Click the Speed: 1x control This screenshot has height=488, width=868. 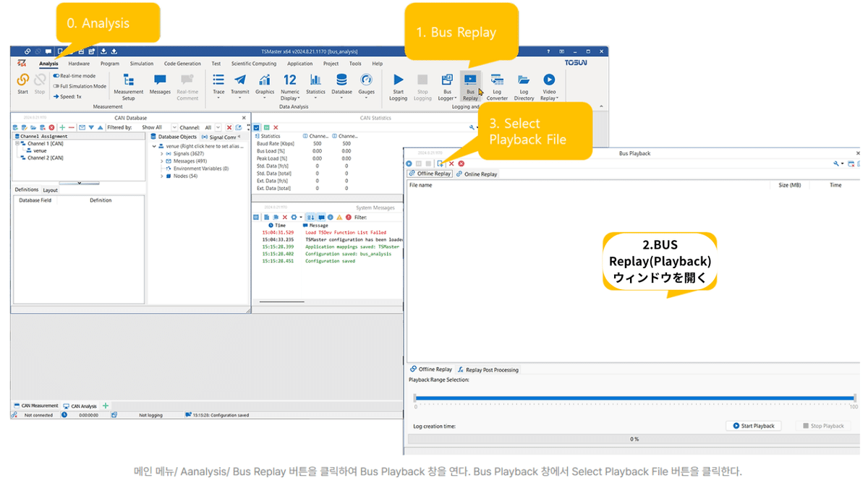pos(67,96)
